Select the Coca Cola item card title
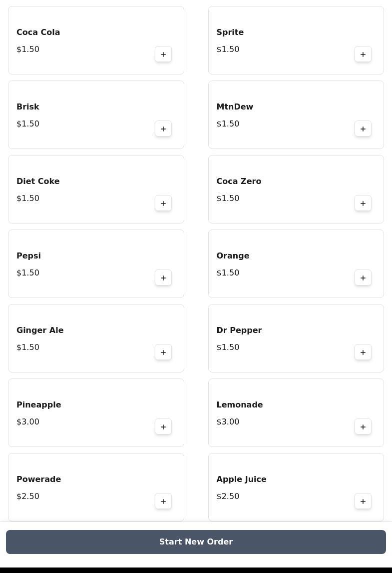The width and height of the screenshot is (392, 573). tap(38, 32)
